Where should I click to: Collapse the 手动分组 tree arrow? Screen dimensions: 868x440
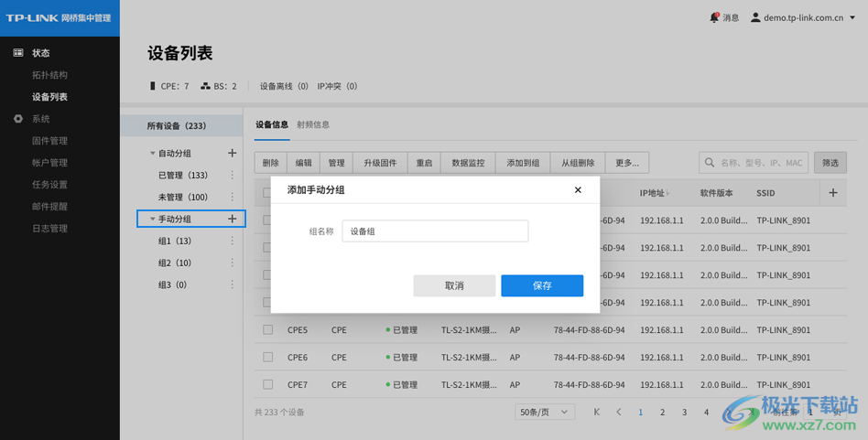pos(153,219)
